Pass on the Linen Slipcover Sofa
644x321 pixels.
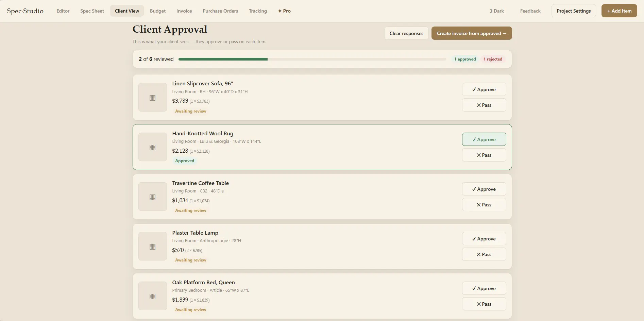click(484, 105)
